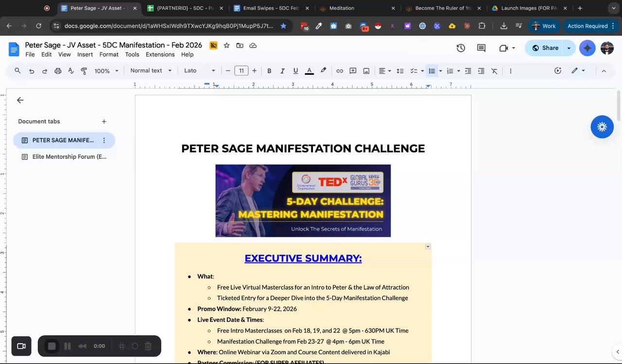Toggle bold formatting

[x=269, y=71]
